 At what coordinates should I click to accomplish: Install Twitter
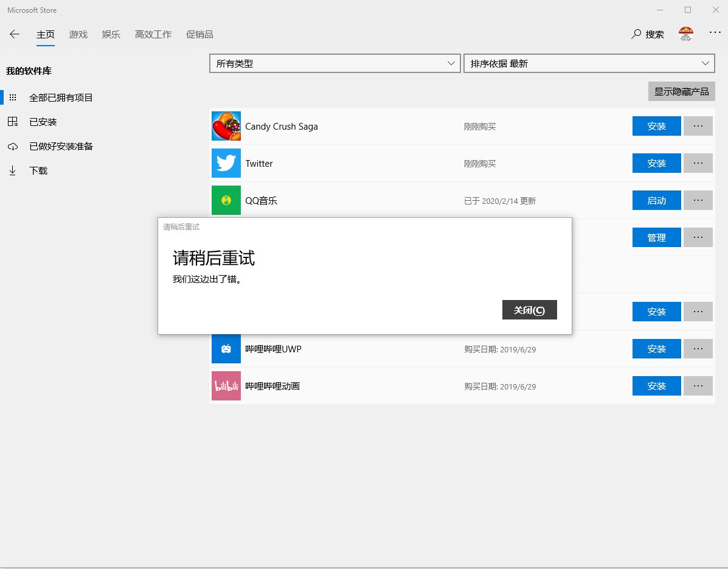coord(656,163)
